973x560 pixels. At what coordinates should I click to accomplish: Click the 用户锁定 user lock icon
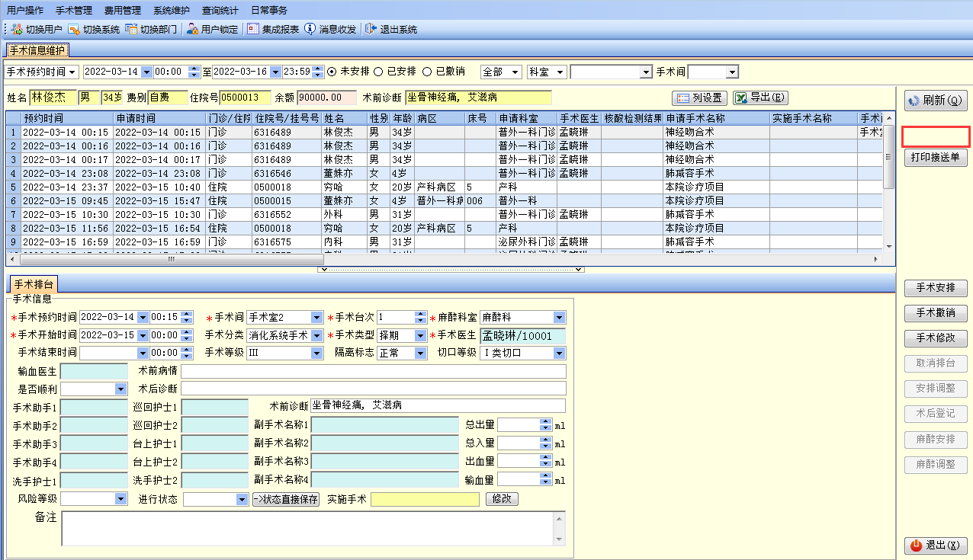tap(193, 30)
